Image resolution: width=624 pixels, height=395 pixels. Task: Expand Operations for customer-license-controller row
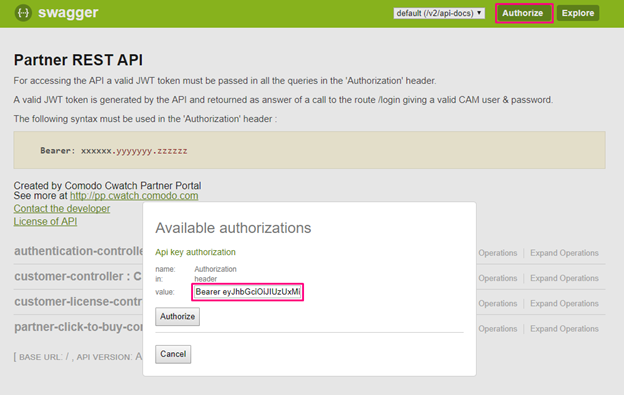click(564, 304)
